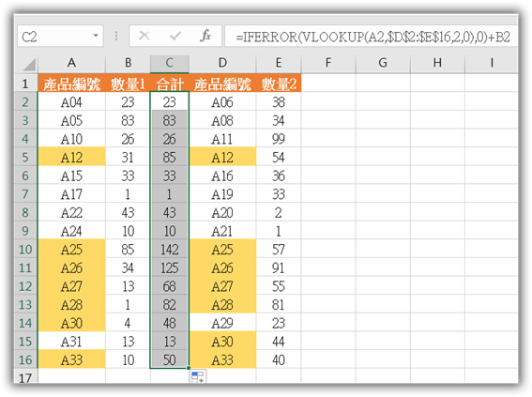The image size is (532, 397).
Task: Click total cell showing 142
Action: pos(169,249)
